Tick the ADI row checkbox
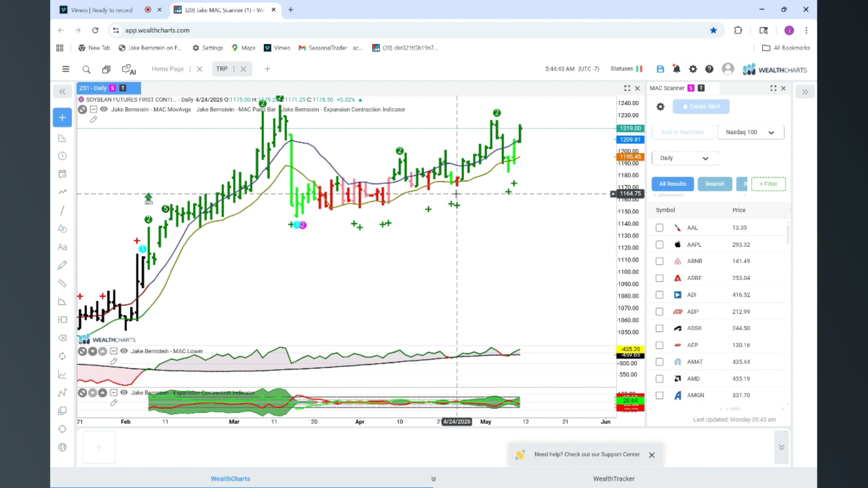 point(660,295)
